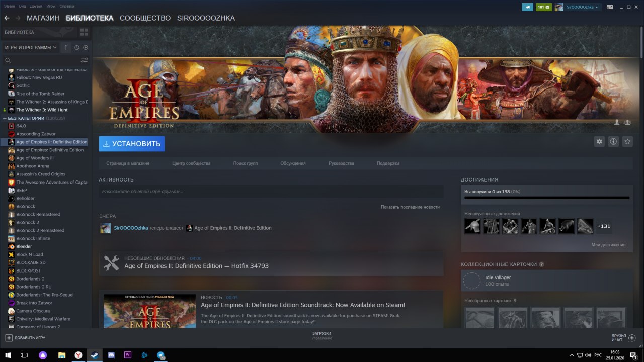This screenshot has width=644, height=362.
Task: Open the View menu (Вид)
Action: [x=22, y=6]
